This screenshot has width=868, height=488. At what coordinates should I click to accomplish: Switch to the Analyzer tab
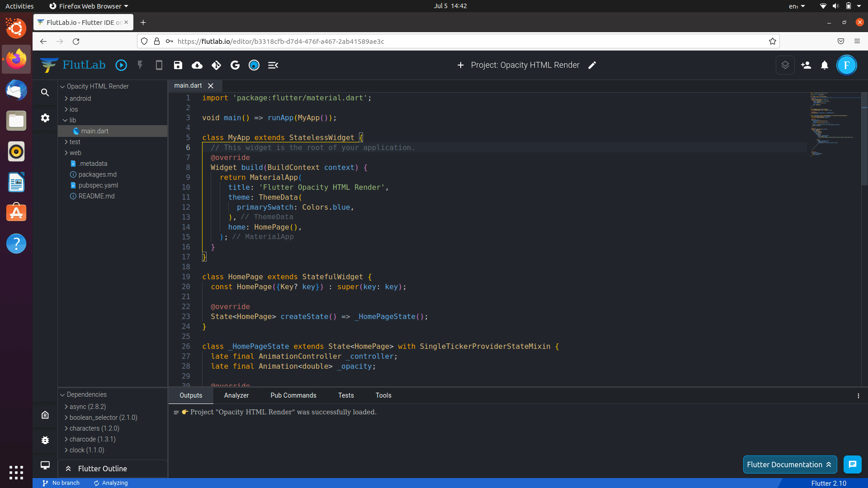tap(236, 395)
